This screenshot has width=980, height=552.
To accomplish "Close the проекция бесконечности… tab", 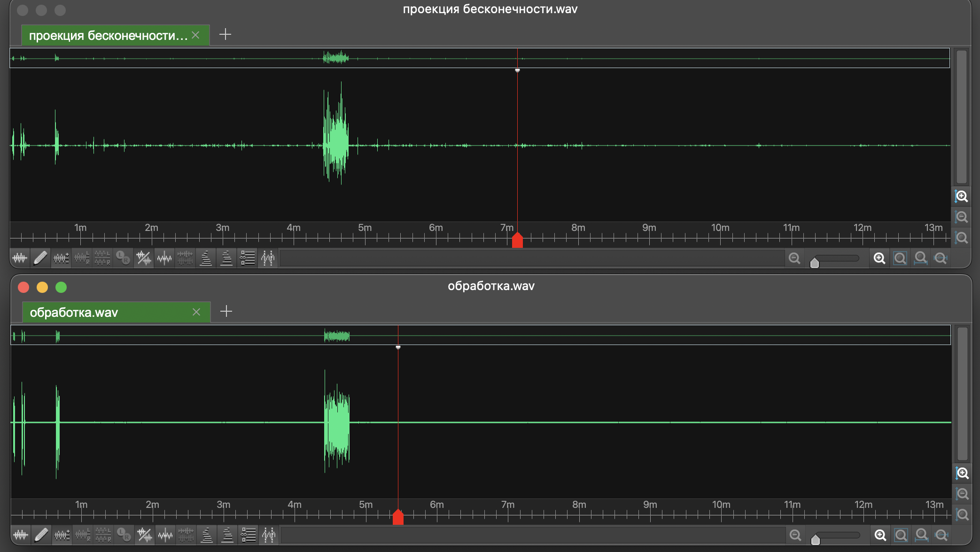I will [196, 35].
